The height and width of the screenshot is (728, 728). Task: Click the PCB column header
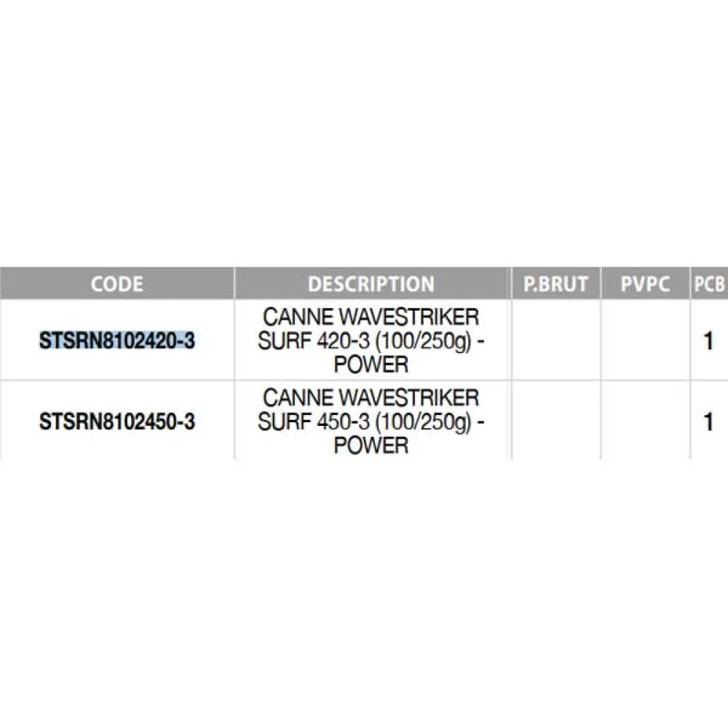(708, 283)
